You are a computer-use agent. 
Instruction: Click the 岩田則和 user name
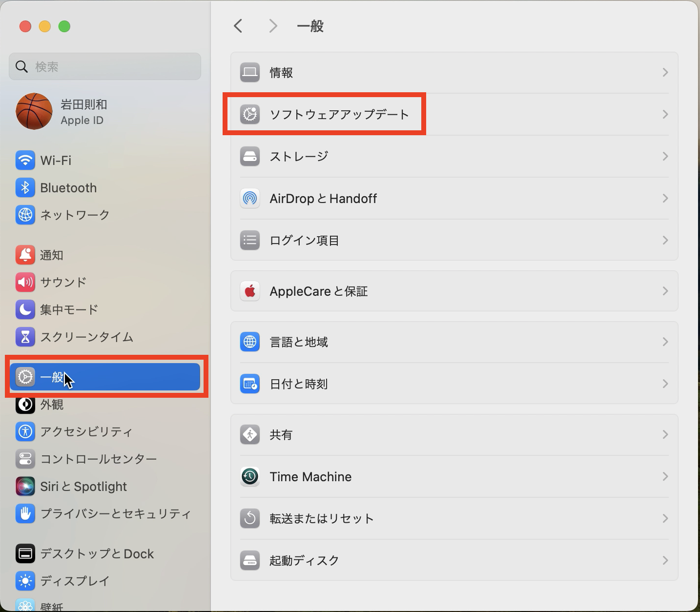pos(84,104)
